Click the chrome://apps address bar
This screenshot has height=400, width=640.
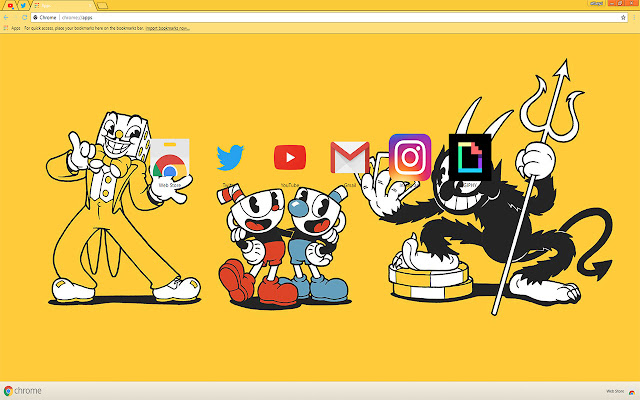(x=329, y=18)
